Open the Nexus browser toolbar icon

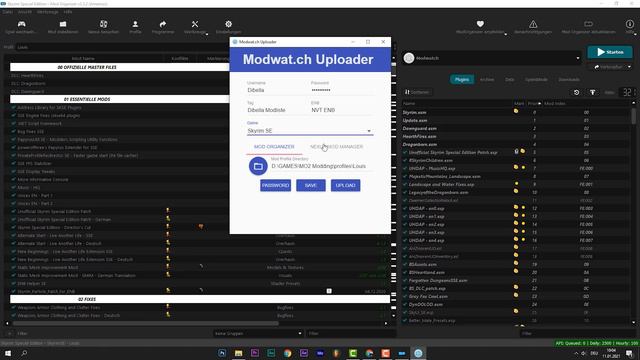tap(103, 24)
